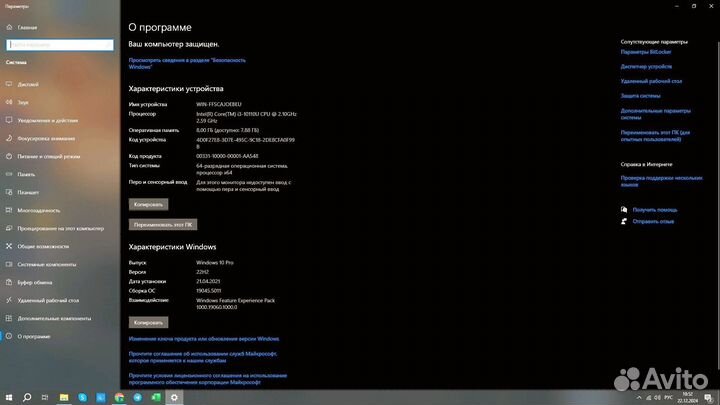Open условия лицензионного соглашения link
This screenshot has height=405, width=720.
click(208, 379)
